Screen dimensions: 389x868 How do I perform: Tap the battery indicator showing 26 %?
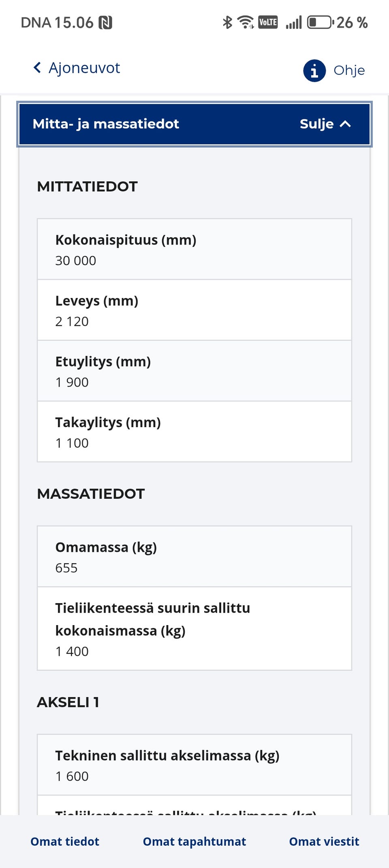click(x=320, y=22)
